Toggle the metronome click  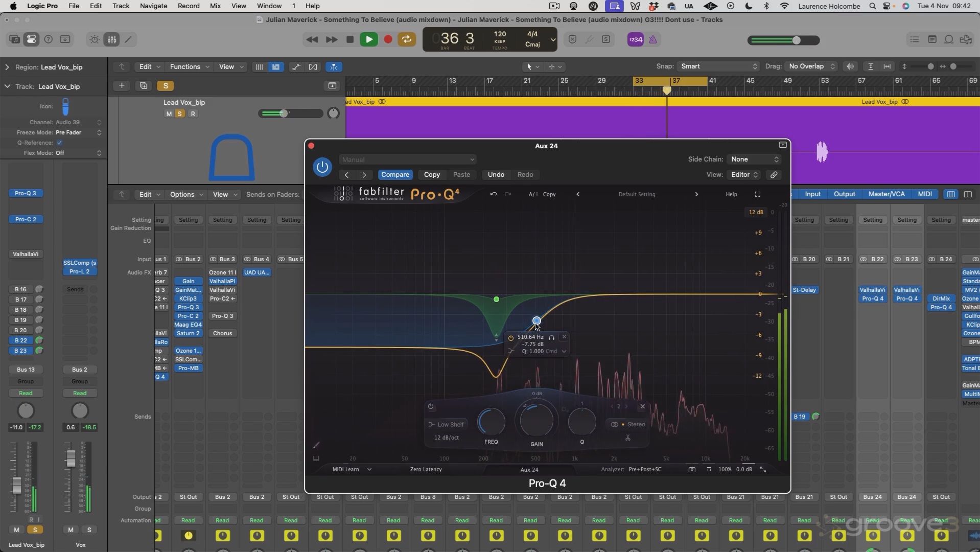point(653,39)
